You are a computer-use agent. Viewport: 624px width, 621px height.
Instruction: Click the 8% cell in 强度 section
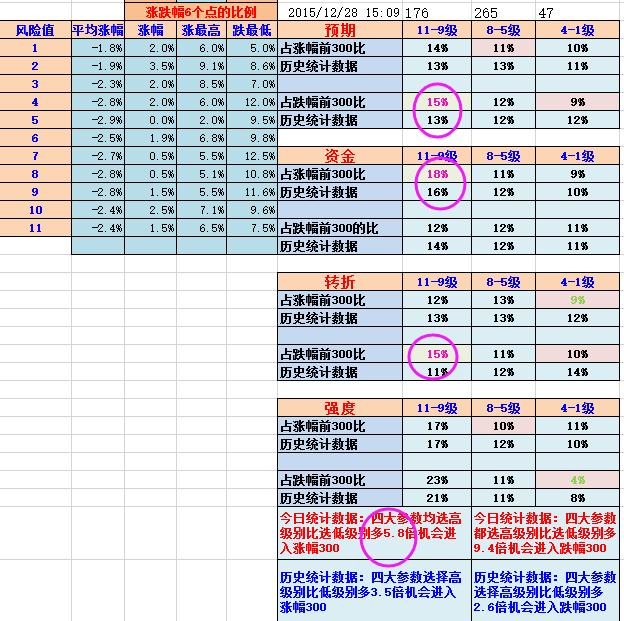pyautogui.click(x=577, y=498)
